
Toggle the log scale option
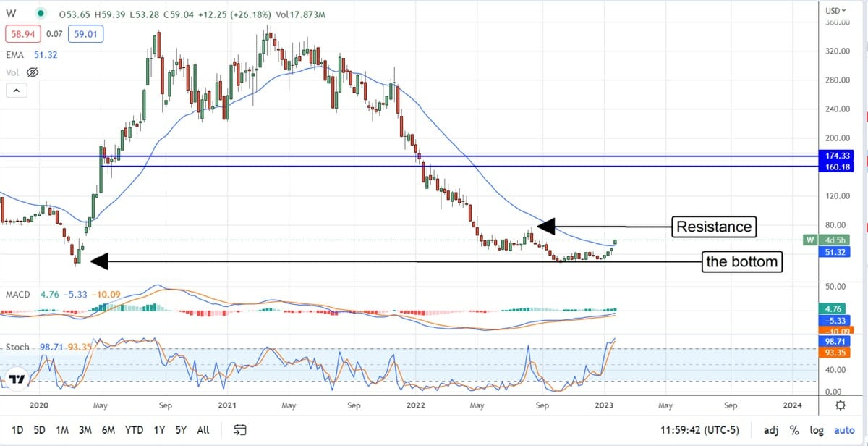click(816, 430)
